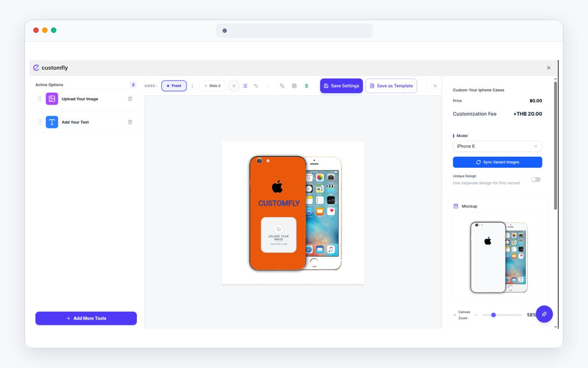
Task: Click the blue Add Your Text tool icon
Action: tap(52, 122)
